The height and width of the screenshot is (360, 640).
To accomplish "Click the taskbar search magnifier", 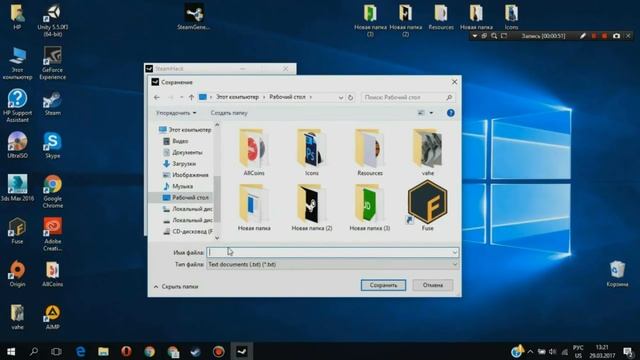I will point(34,351).
